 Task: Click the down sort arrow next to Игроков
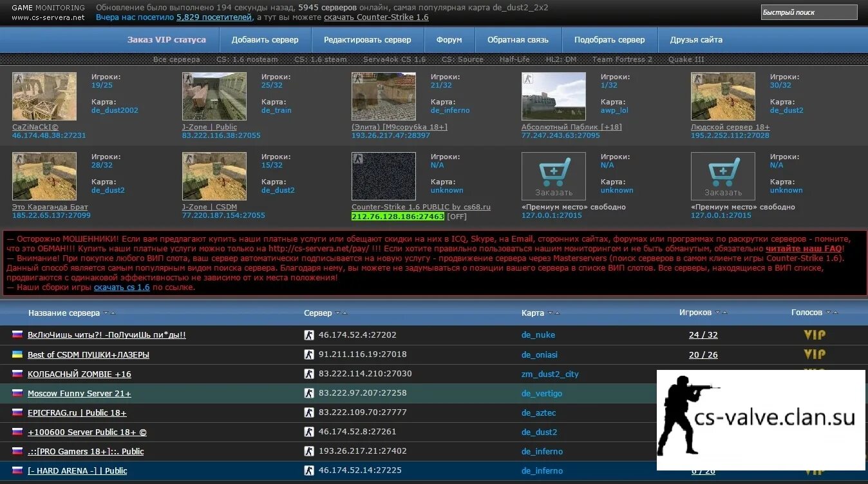pos(717,313)
